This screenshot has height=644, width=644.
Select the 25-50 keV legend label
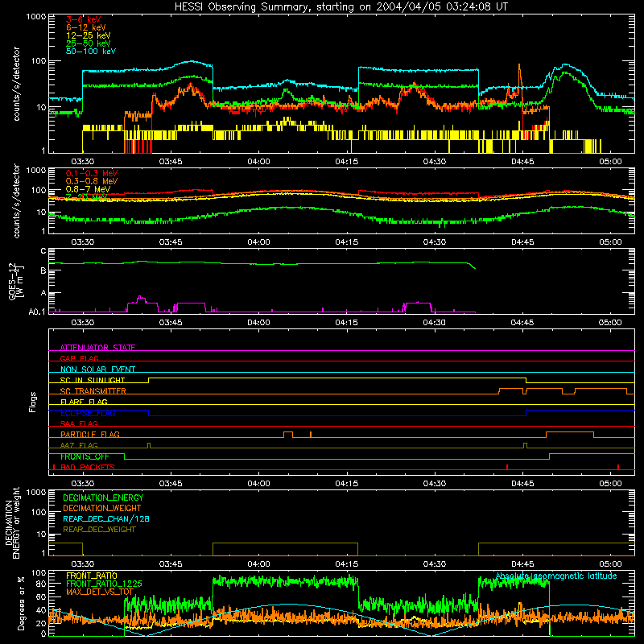coord(89,43)
